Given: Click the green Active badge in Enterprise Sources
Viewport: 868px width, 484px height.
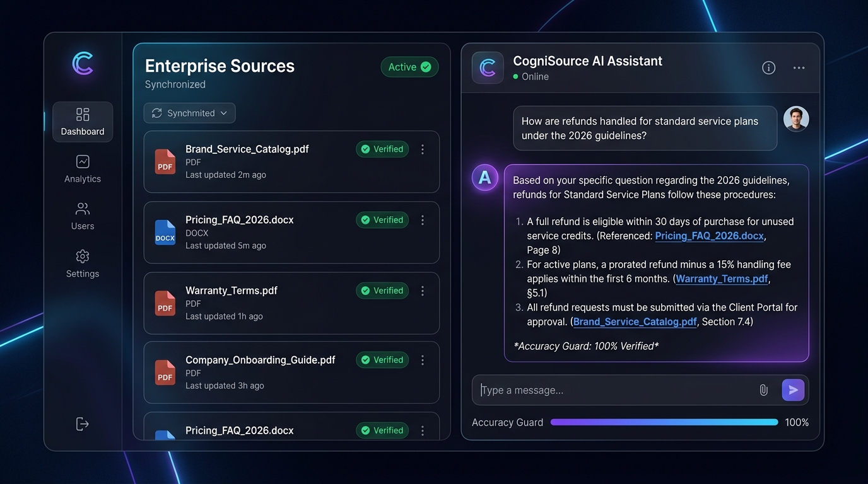Looking at the screenshot, I should point(410,67).
